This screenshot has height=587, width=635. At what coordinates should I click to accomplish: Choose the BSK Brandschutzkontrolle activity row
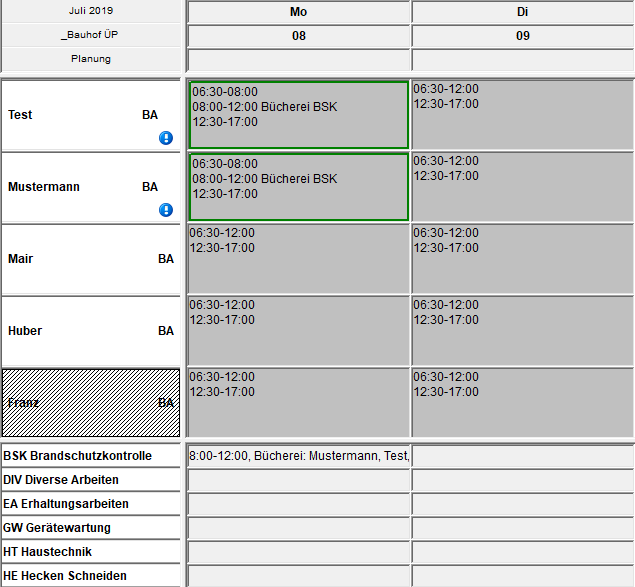pos(91,456)
